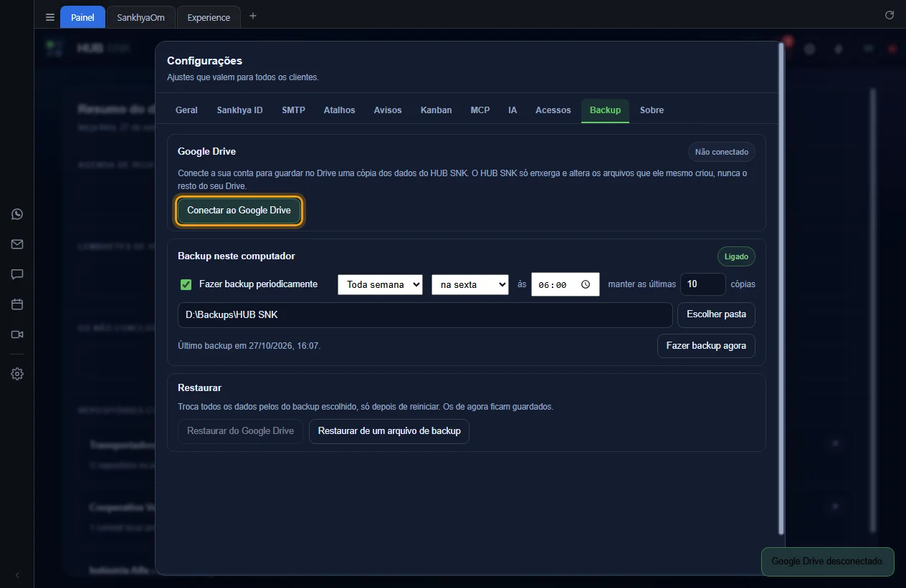Click the Google Drive desconectado toast
The height and width of the screenshot is (588, 906).
click(828, 562)
